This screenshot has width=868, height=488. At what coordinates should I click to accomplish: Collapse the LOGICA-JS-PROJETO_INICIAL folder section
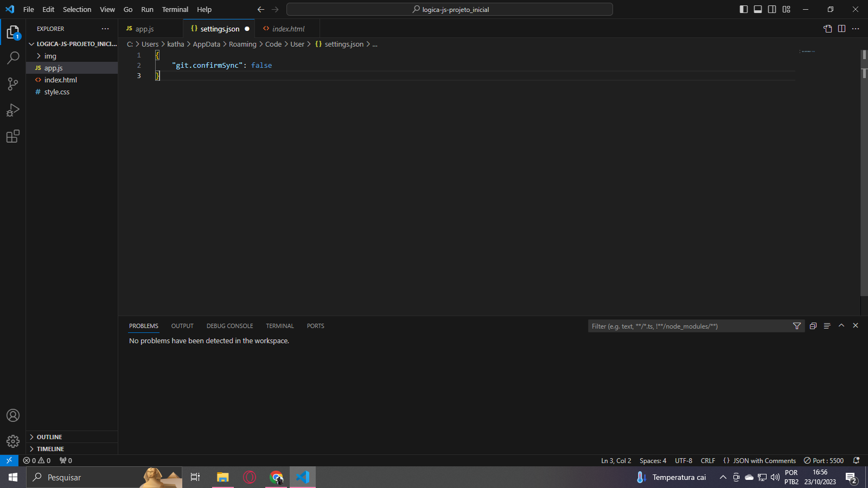coord(72,44)
